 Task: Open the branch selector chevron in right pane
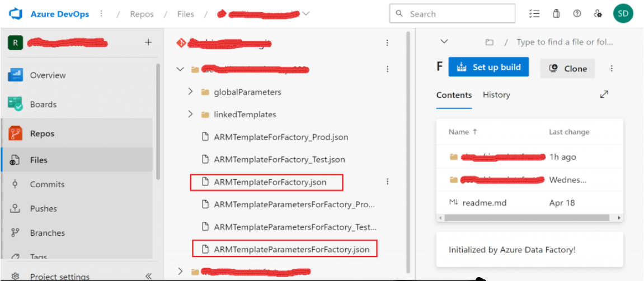pyautogui.click(x=444, y=41)
